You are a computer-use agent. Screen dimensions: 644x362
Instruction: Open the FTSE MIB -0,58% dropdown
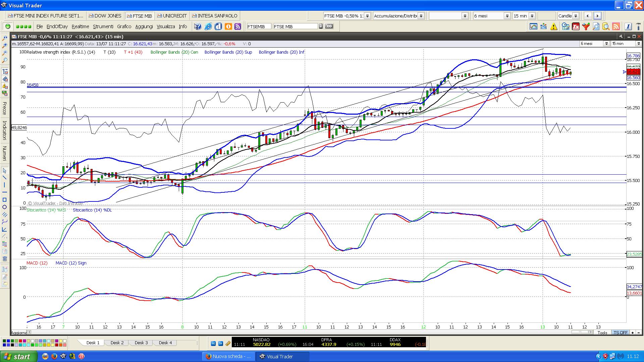367,16
